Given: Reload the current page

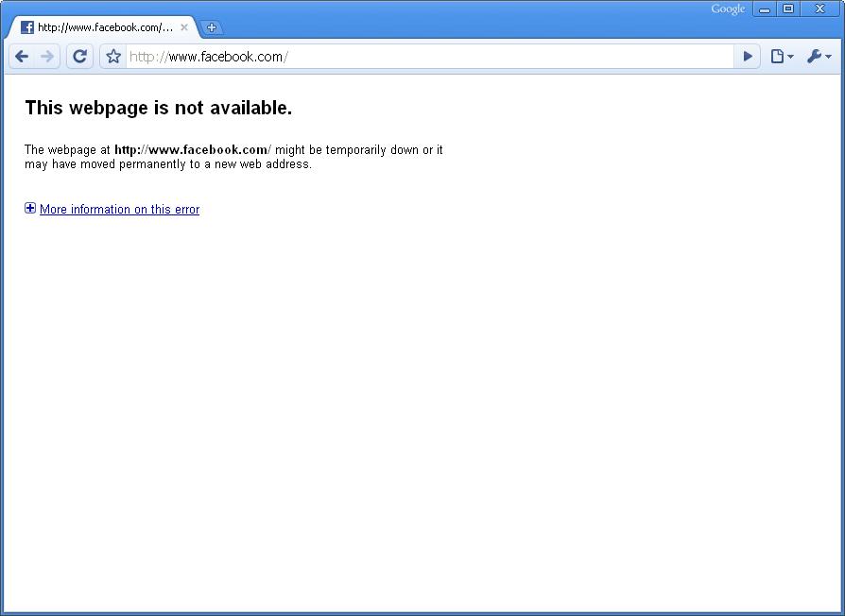Looking at the screenshot, I should click(x=80, y=57).
